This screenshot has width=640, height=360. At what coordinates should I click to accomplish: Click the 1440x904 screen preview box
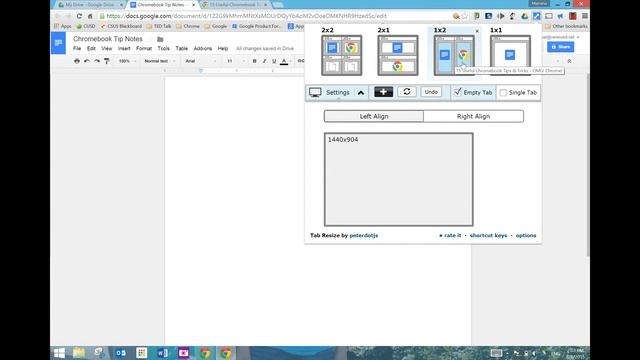(x=399, y=179)
